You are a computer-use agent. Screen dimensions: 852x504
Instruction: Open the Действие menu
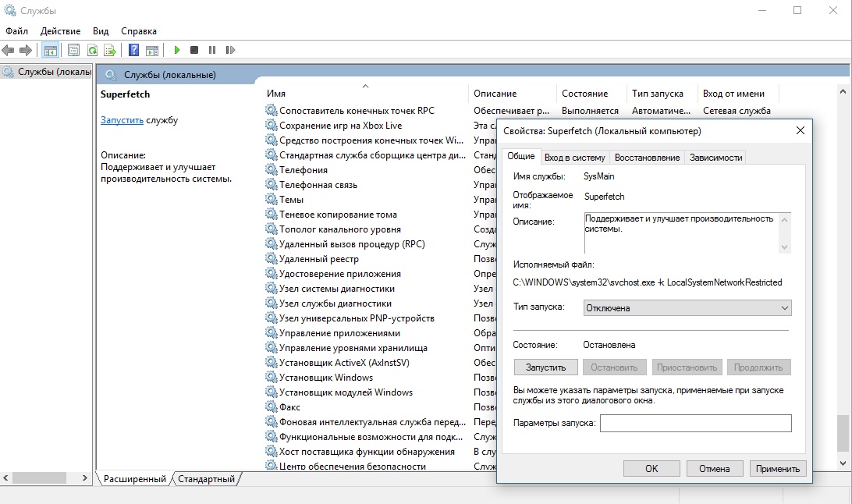(60, 30)
